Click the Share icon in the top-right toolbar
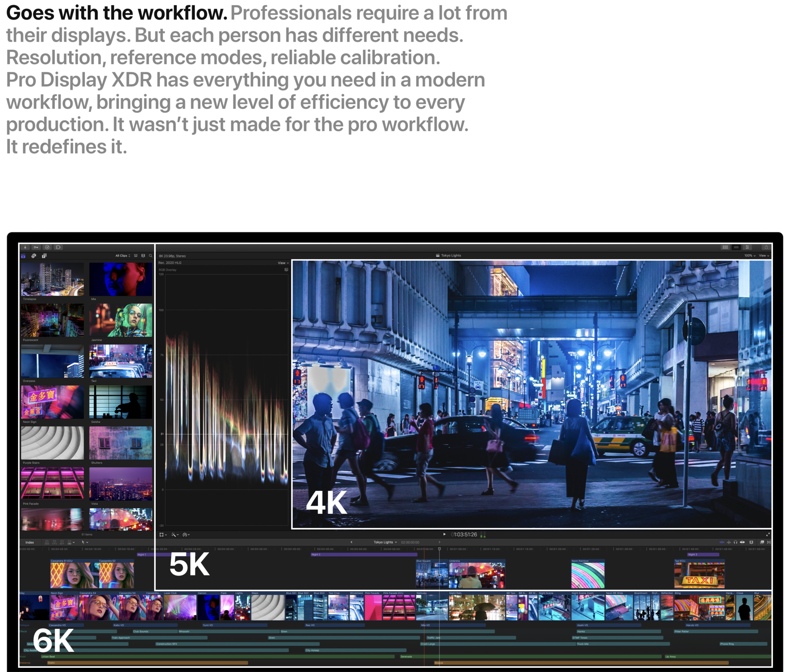This screenshot has width=791, height=672. pos(766,247)
